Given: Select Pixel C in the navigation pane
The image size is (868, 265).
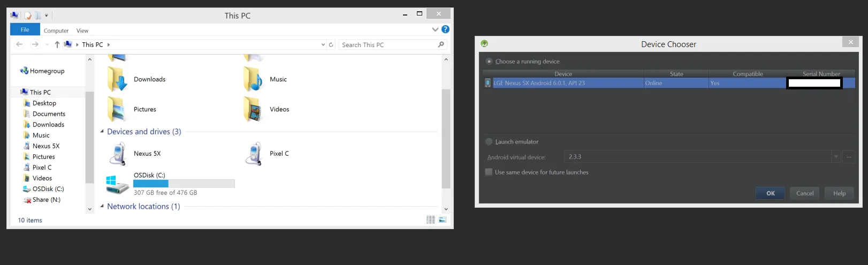Looking at the screenshot, I should pos(37,168).
